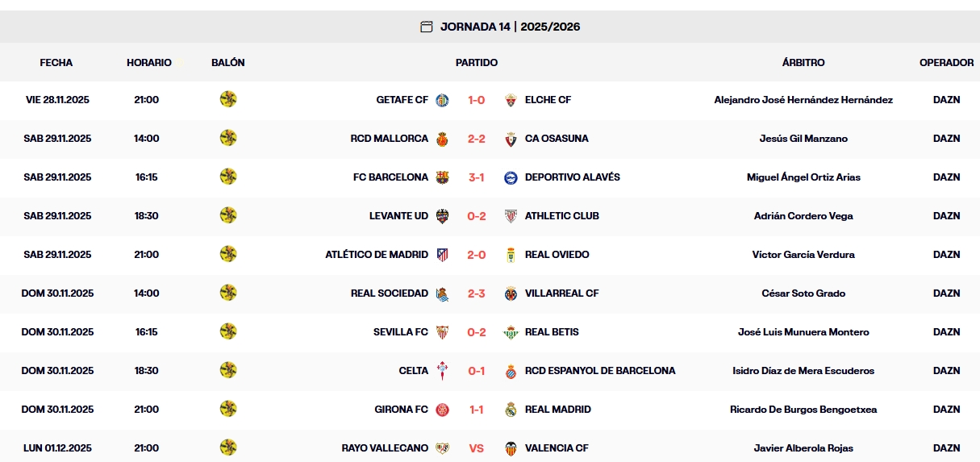Click the ÁRBITRO column header
Image resolution: width=980 pixels, height=462 pixels.
[803, 63]
